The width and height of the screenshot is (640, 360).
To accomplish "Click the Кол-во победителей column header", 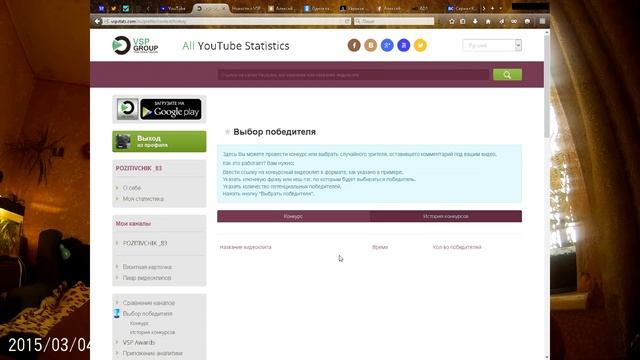I will coord(457,247).
